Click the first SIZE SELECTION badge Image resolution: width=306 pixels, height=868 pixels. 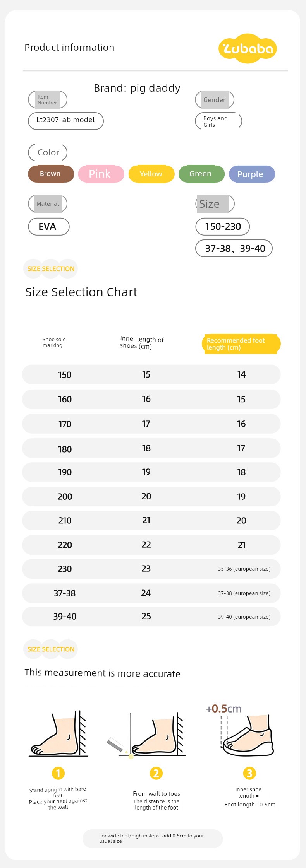click(x=50, y=268)
